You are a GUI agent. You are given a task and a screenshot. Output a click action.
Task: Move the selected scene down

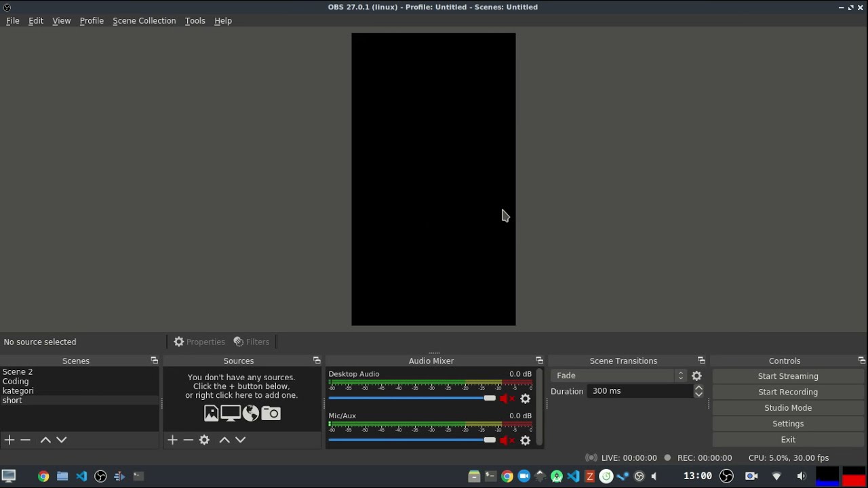point(62,440)
